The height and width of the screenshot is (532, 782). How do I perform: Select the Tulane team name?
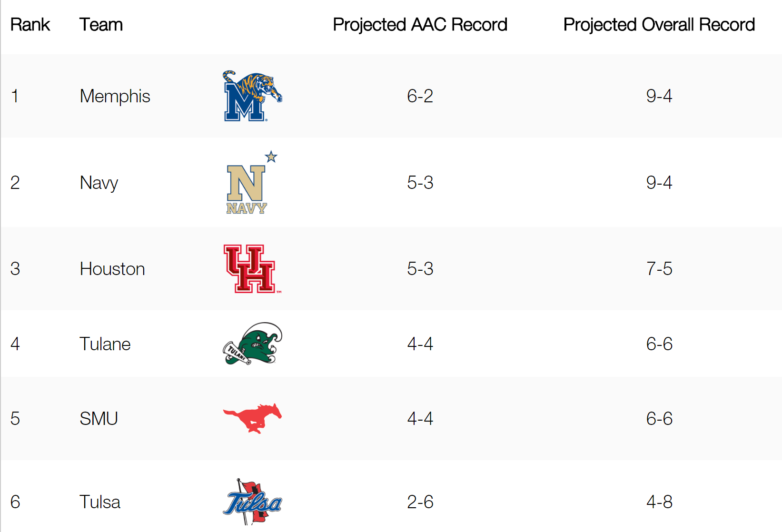[105, 344]
